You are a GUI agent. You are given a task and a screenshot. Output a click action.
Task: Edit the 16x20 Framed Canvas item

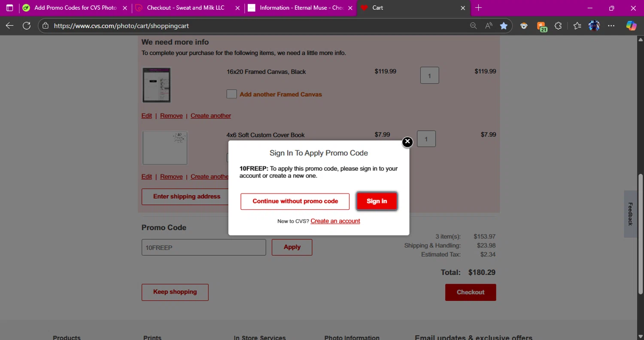click(146, 116)
